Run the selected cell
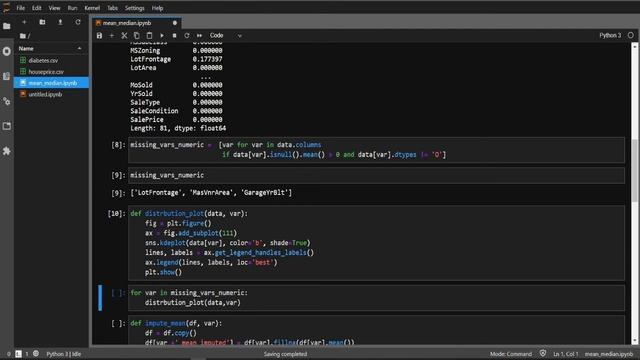 tap(162, 36)
